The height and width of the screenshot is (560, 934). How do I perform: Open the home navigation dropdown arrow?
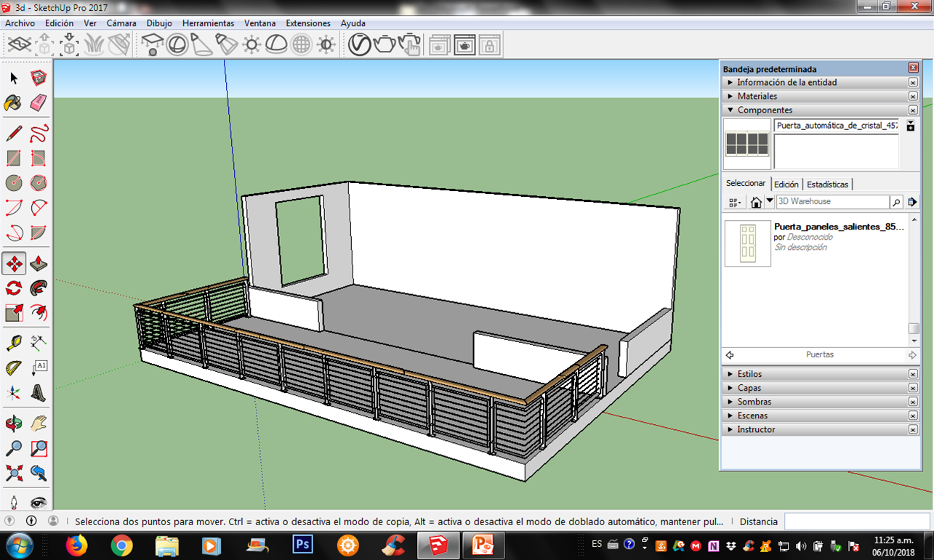click(x=770, y=202)
